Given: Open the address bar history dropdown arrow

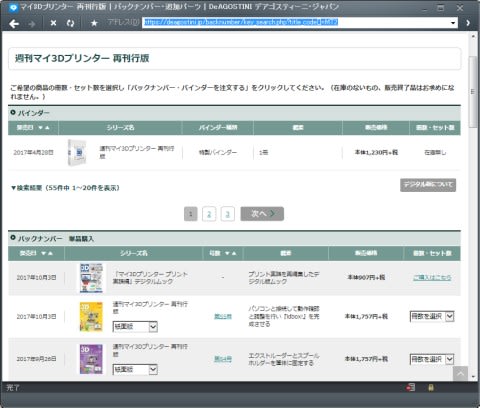Looking at the screenshot, I should click(453, 23).
